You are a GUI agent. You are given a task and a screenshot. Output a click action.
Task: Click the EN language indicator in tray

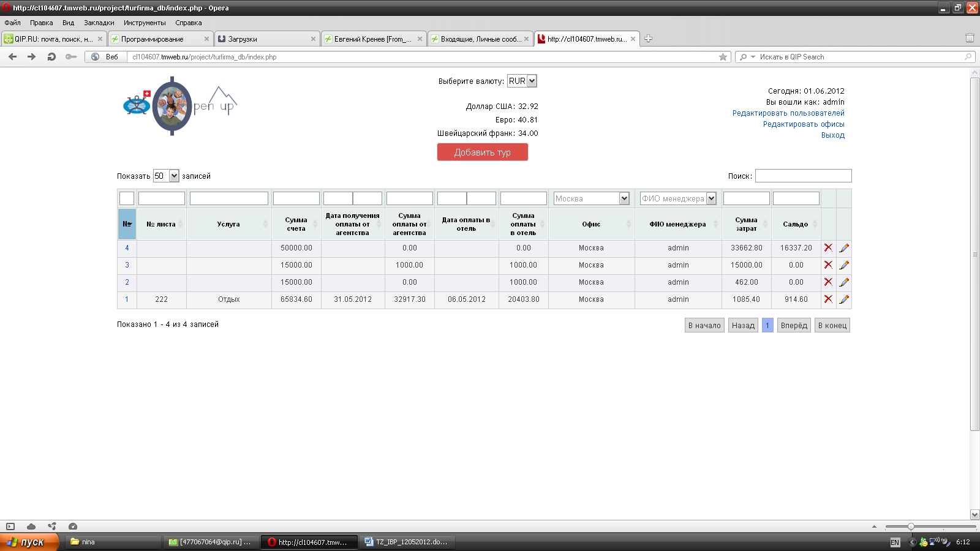point(895,542)
